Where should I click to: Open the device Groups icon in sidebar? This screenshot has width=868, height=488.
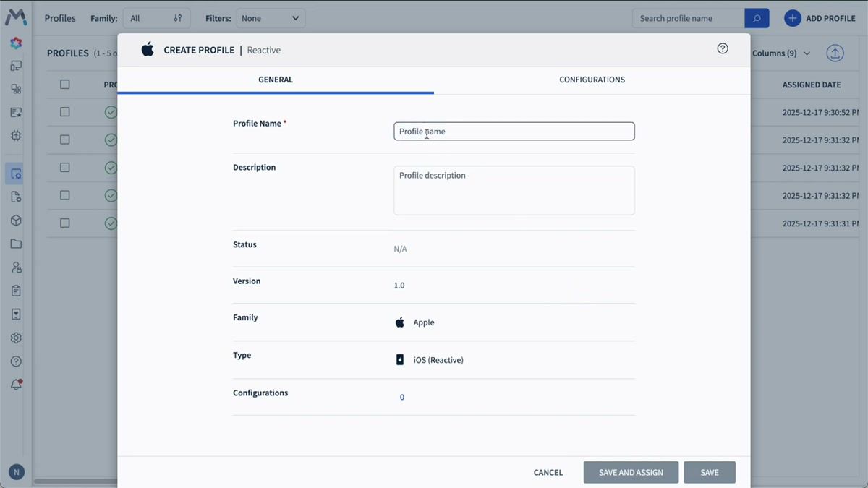coord(16,88)
